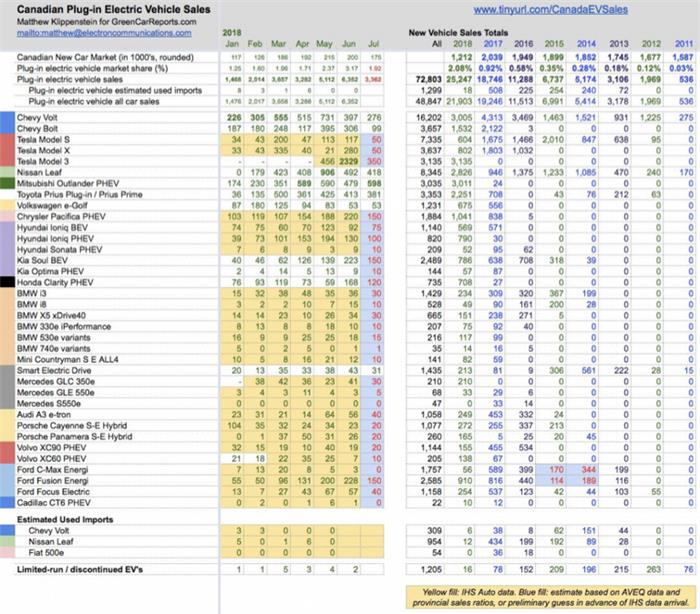Select the 'Porsche Cayenne S-E Hybrid' label

pyautogui.click(x=71, y=426)
